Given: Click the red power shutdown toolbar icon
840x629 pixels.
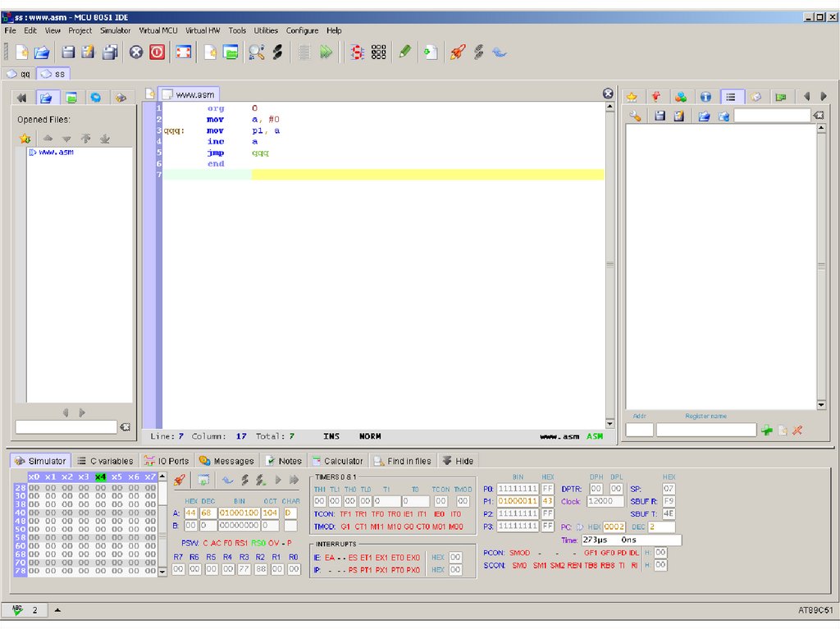Looking at the screenshot, I should click(157, 52).
